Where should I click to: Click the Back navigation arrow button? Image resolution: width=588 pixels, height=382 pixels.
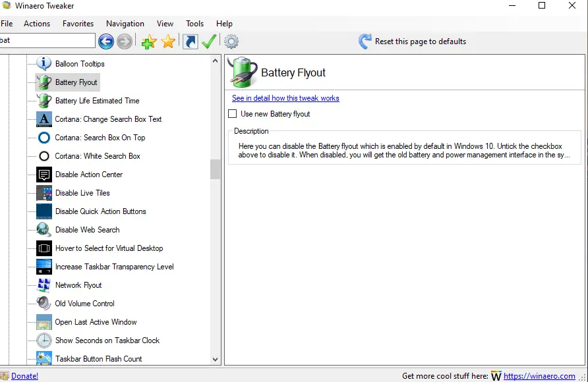106,41
